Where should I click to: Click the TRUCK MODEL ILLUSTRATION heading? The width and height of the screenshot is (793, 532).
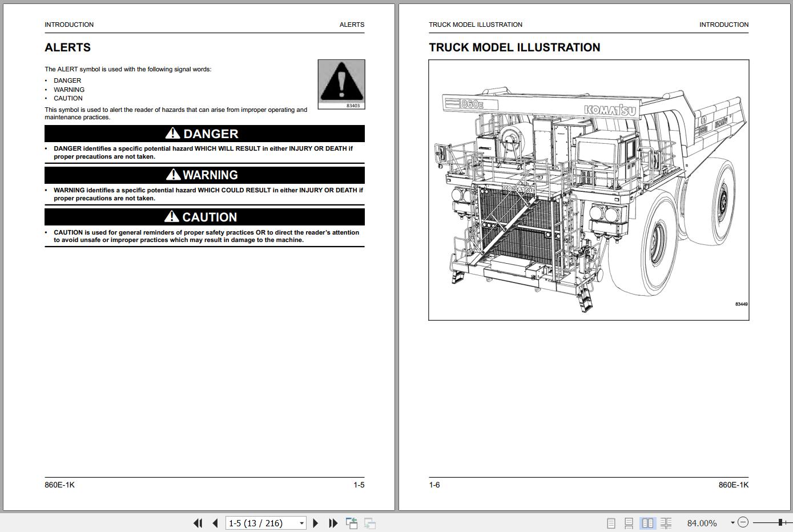pos(514,47)
